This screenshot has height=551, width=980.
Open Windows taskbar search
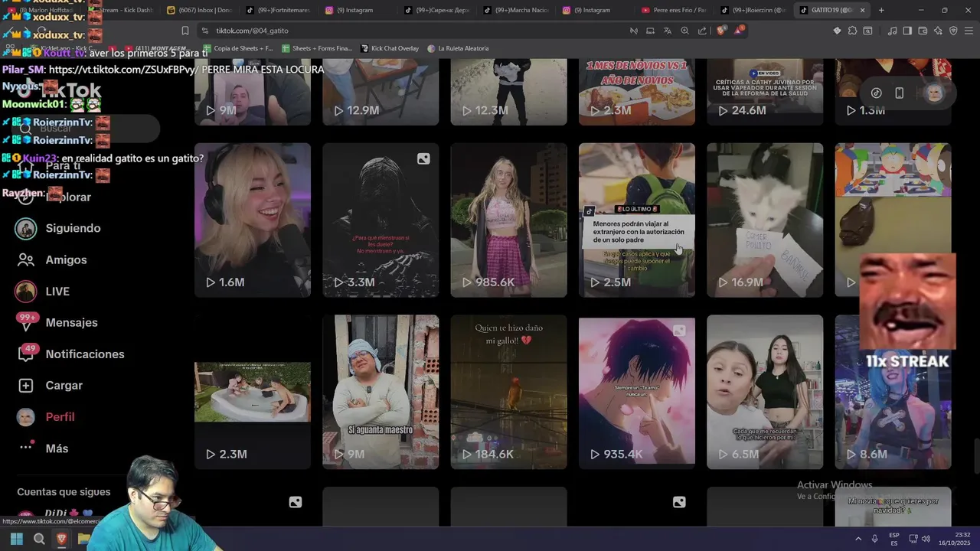pos(39,539)
